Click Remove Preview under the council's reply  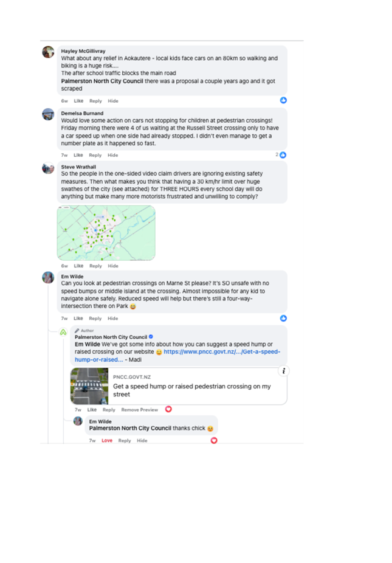[x=140, y=410]
